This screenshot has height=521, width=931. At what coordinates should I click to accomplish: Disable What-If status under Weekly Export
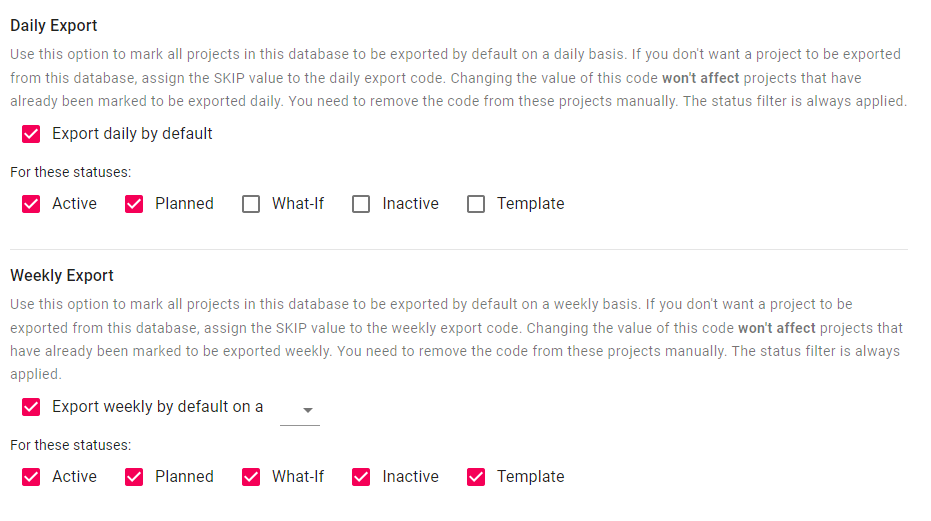[x=251, y=477]
